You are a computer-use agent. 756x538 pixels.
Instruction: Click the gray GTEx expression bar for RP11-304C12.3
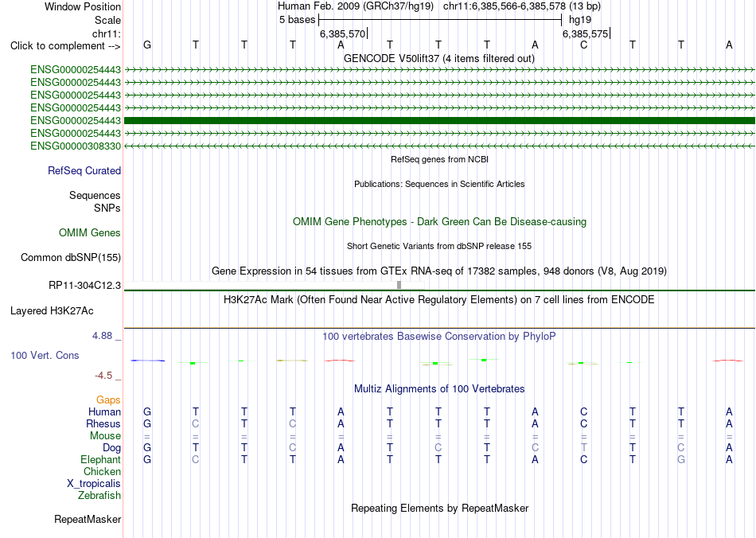click(399, 285)
